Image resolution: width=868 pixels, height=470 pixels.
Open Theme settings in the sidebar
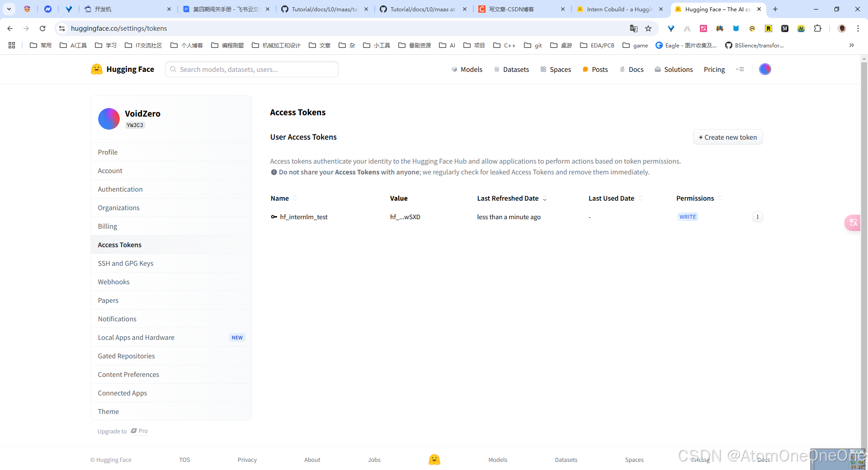click(171, 411)
